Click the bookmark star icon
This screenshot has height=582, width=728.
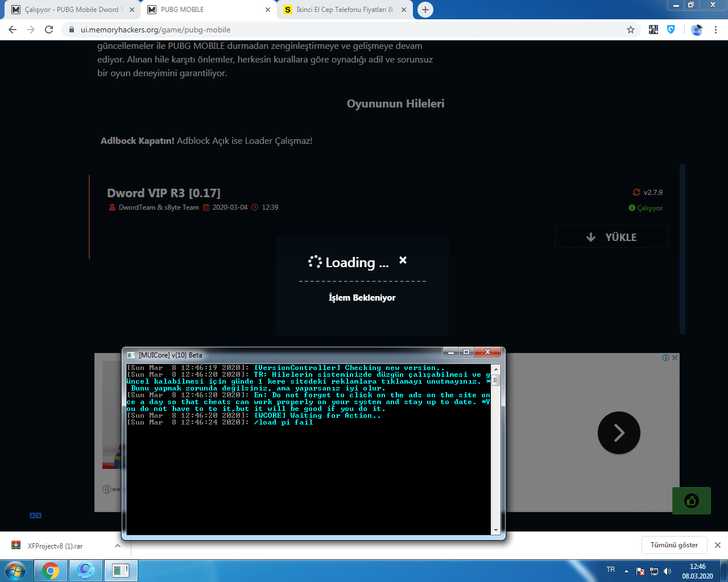pyautogui.click(x=630, y=30)
